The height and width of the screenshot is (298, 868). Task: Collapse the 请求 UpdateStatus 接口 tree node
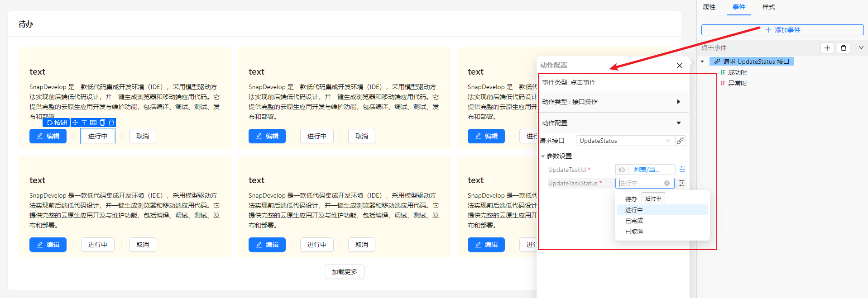tap(702, 61)
